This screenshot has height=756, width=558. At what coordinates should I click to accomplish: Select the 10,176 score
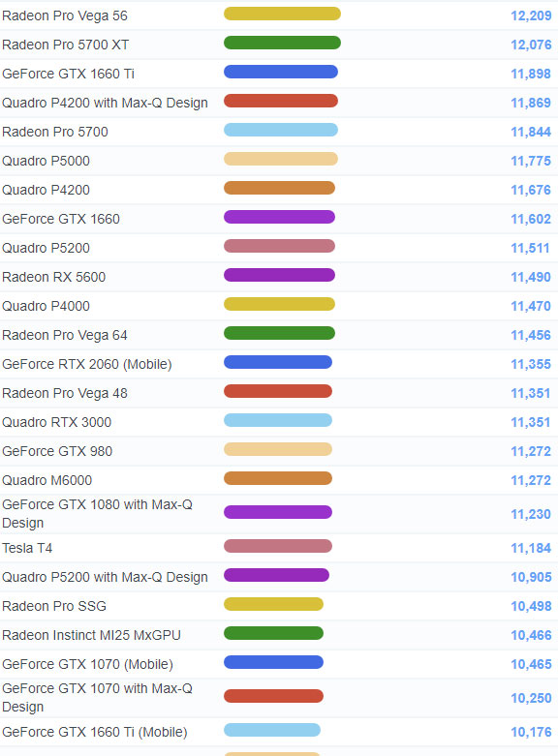click(x=531, y=732)
